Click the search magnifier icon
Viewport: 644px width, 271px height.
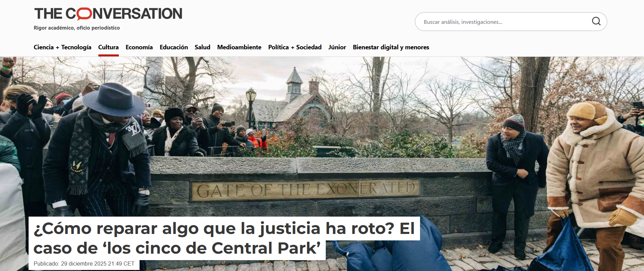[x=596, y=21]
